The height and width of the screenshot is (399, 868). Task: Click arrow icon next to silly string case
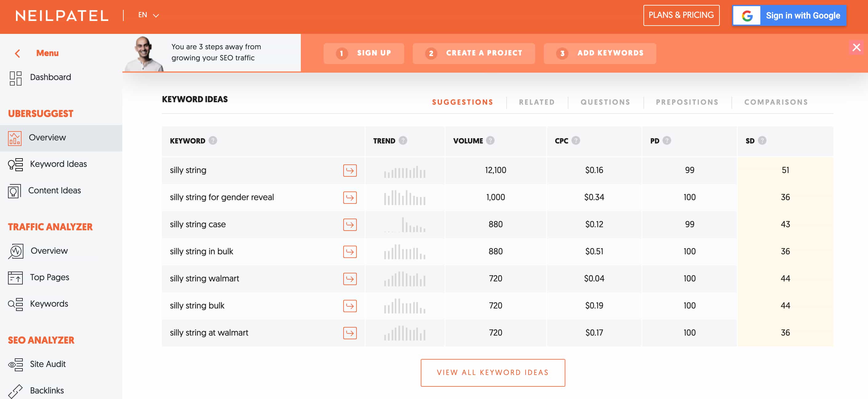[350, 225]
